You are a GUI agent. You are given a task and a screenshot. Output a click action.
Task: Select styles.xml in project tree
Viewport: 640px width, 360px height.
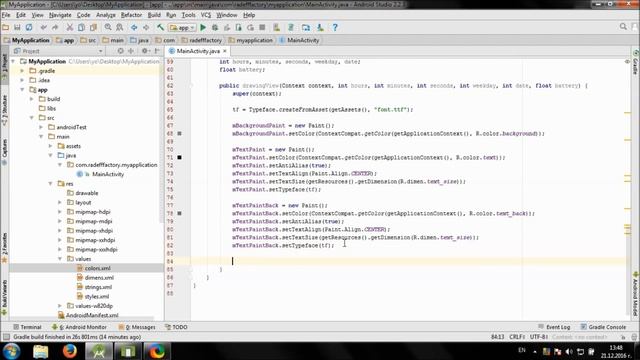click(x=97, y=296)
